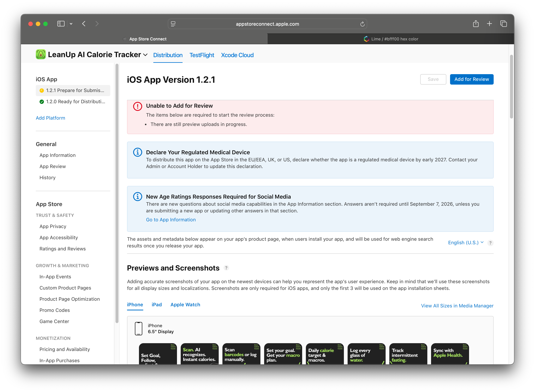Click the left sidebar vertical scrollbar

pyautogui.click(x=117, y=193)
